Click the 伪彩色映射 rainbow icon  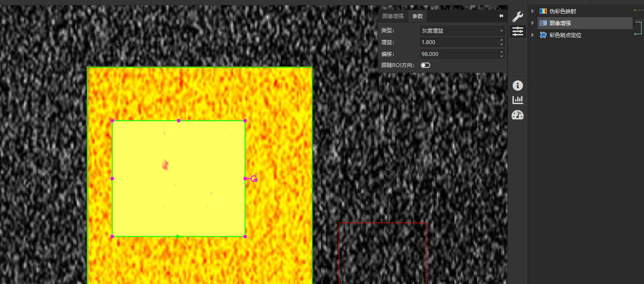(x=543, y=11)
